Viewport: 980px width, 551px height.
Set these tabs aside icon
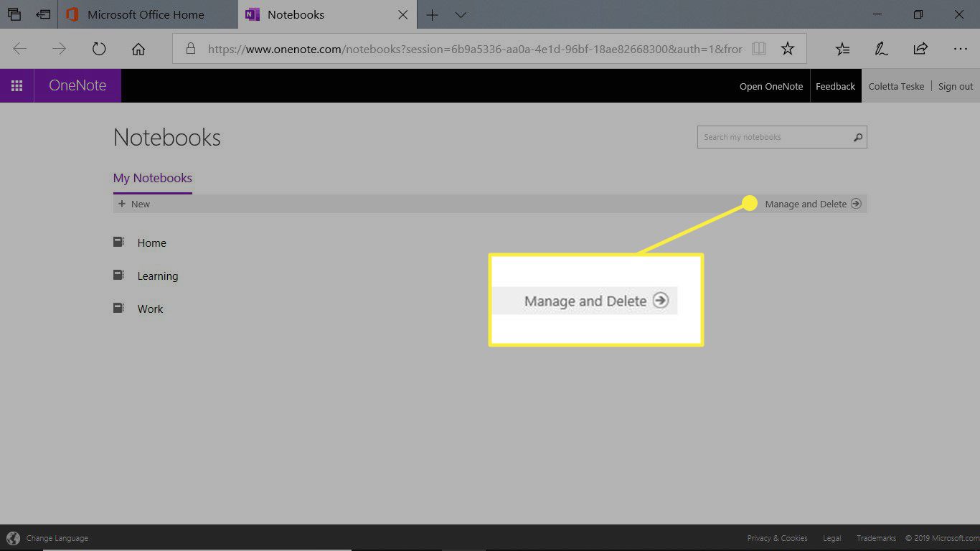44,14
